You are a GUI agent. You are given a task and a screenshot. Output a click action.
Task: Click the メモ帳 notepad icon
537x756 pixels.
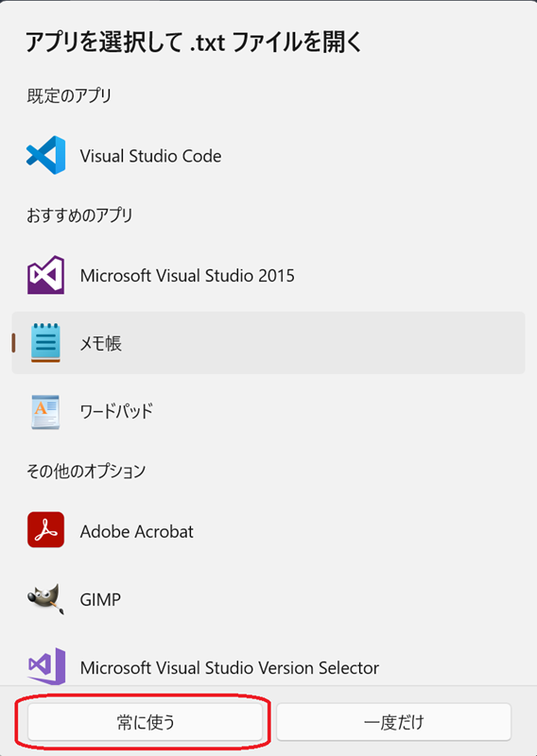pyautogui.click(x=45, y=343)
